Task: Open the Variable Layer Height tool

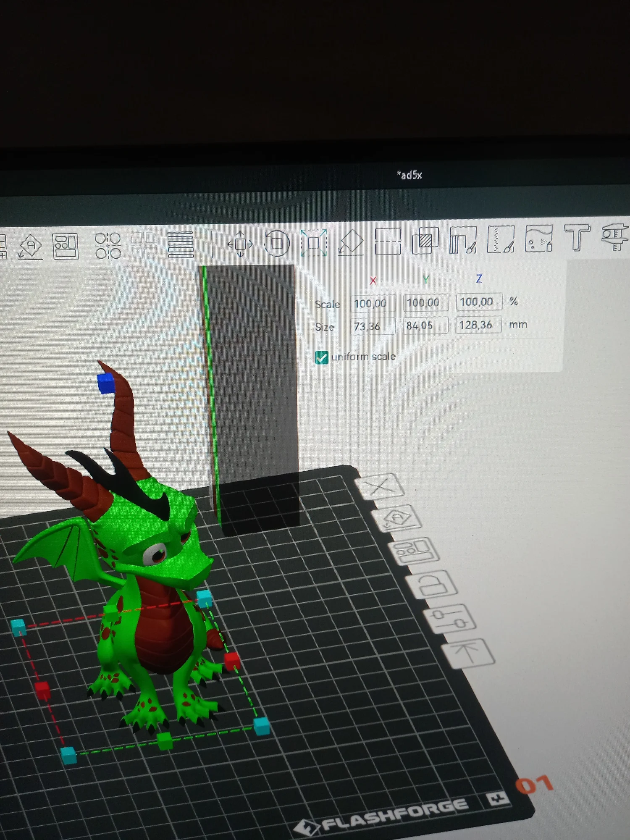Action: [x=181, y=245]
